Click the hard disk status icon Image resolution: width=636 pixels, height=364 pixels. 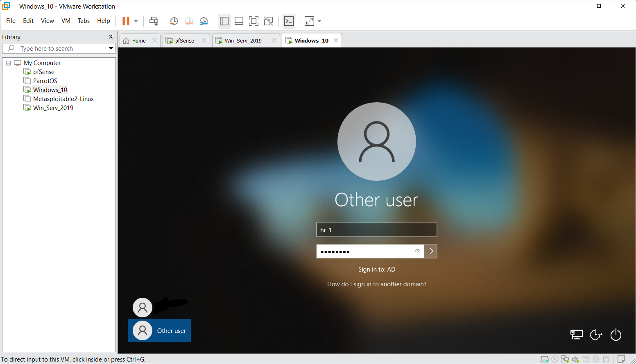click(545, 360)
